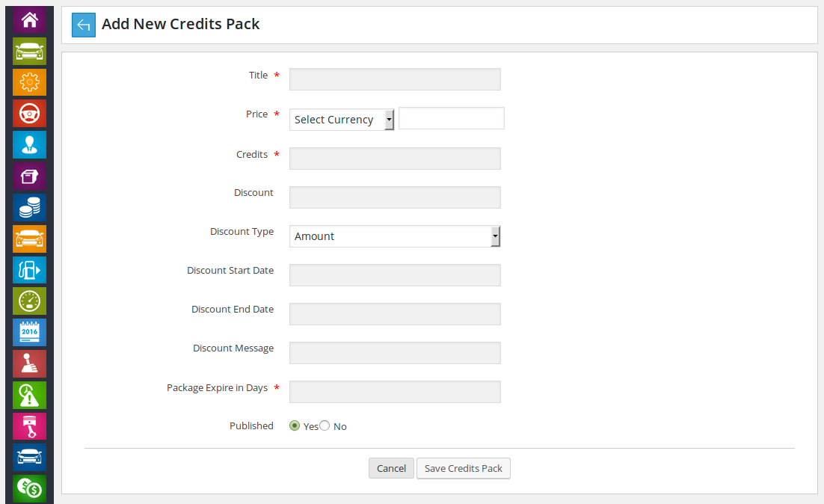The width and height of the screenshot is (824, 504).
Task: Cancel adding the credits pack
Action: pos(391,468)
